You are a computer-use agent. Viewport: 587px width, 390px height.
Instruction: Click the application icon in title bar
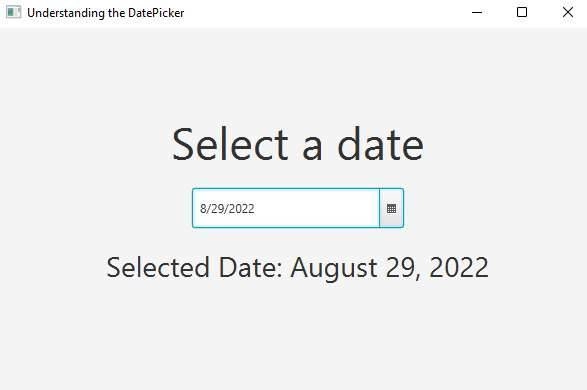tap(13, 12)
